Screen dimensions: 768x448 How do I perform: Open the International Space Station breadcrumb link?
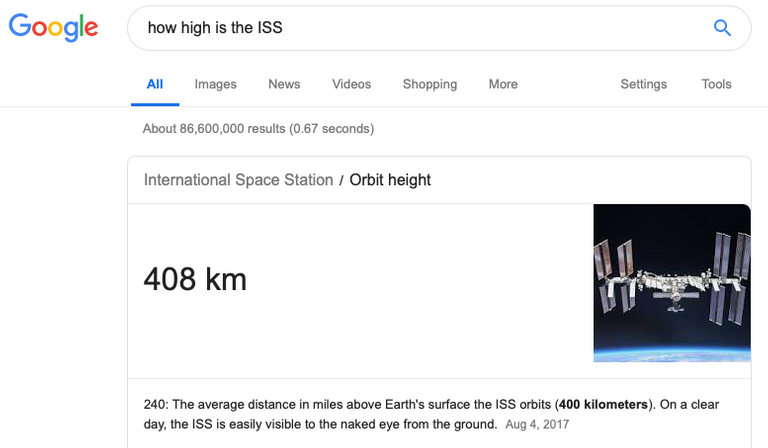239,180
